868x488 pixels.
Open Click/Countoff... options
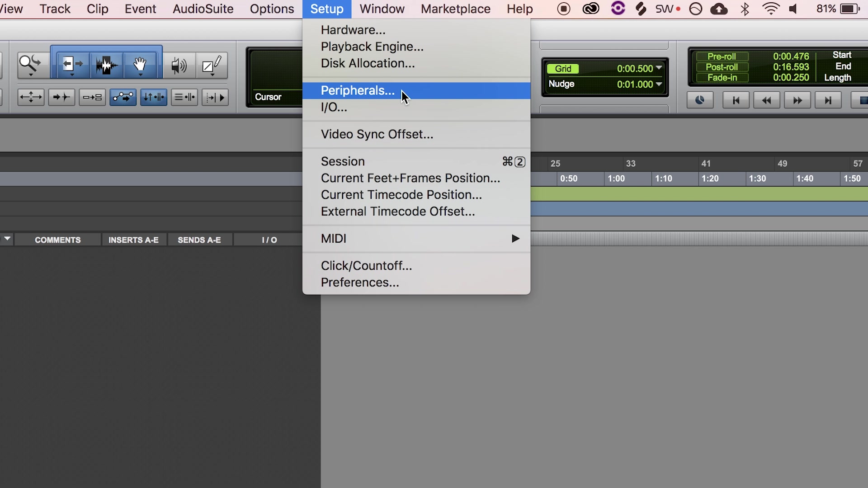point(416,266)
